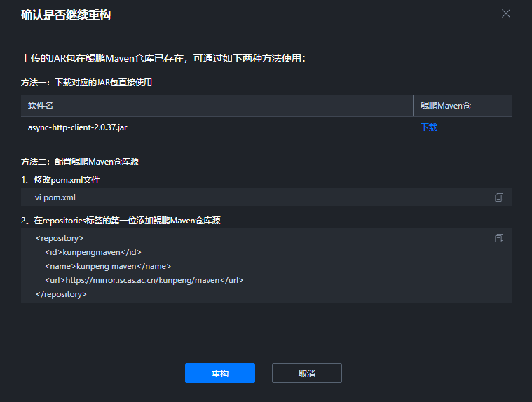The image size is (532, 402).
Task: Click the 取消 button
Action: tap(307, 373)
